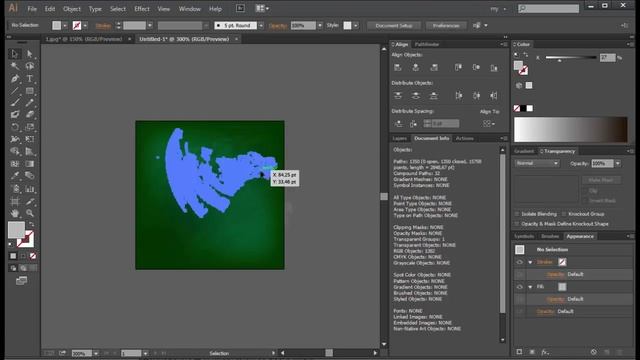The width and height of the screenshot is (640, 360).
Task: Select the Magic Wand tool
Action: tap(15, 66)
